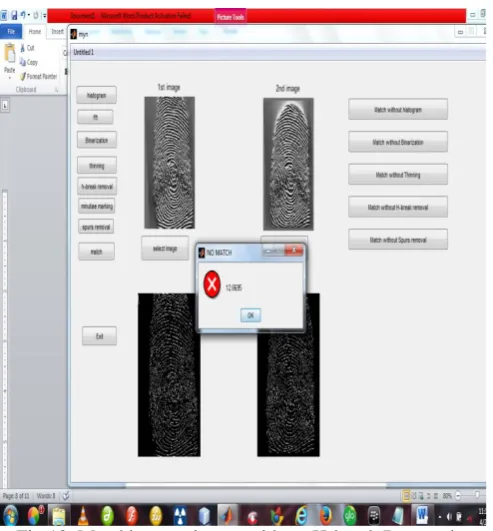Open the Undo history dropdown arrow
This screenshot has width=493, height=531.
point(29,15)
